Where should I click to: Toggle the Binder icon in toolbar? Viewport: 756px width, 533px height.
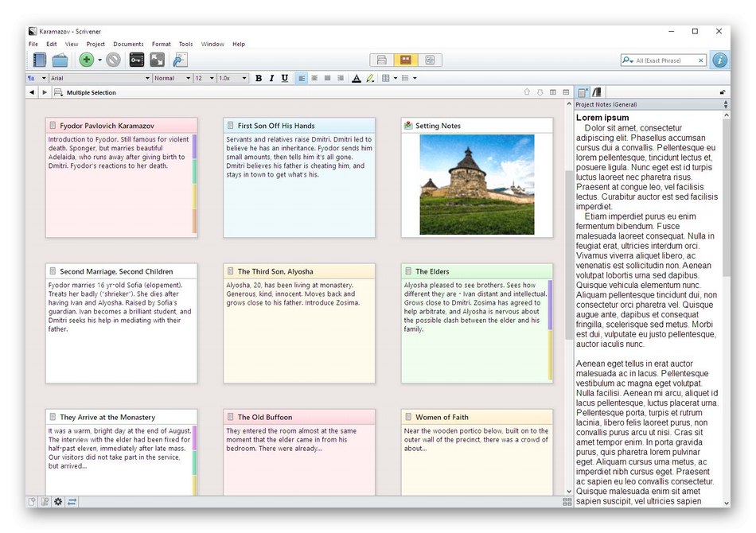click(x=39, y=60)
